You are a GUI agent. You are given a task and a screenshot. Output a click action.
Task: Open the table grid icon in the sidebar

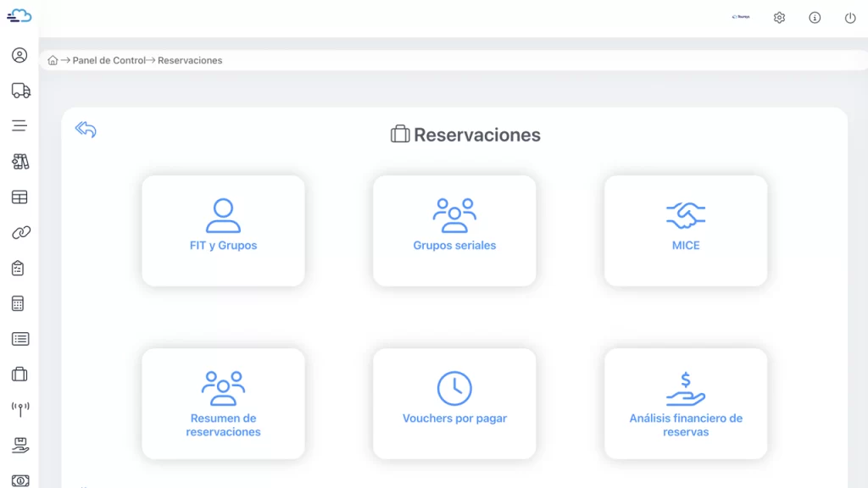[19, 197]
